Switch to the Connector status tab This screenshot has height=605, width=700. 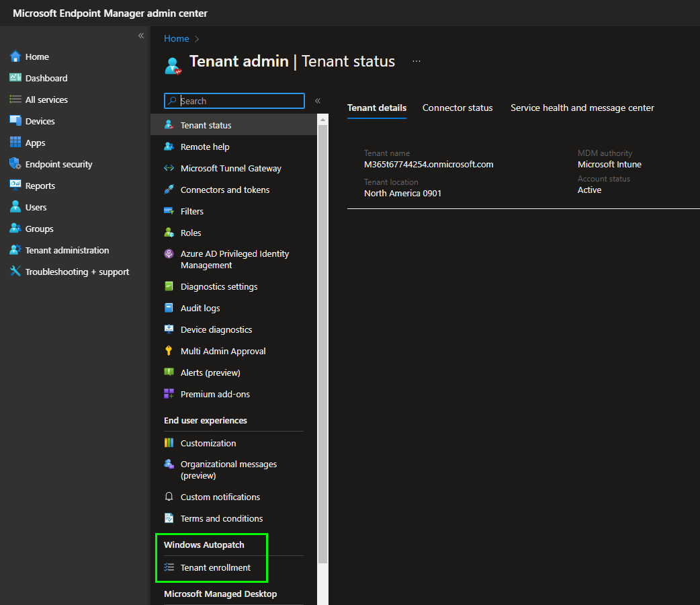(457, 108)
